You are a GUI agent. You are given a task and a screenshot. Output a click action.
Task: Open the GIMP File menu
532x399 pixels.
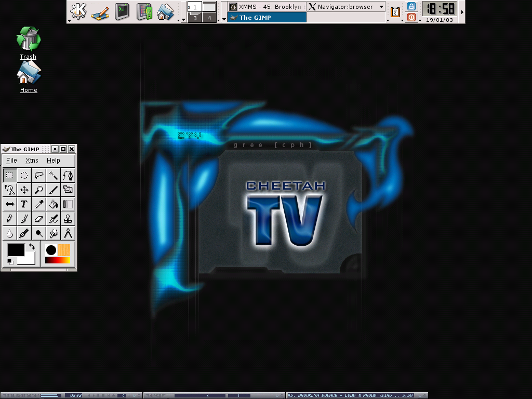point(11,161)
